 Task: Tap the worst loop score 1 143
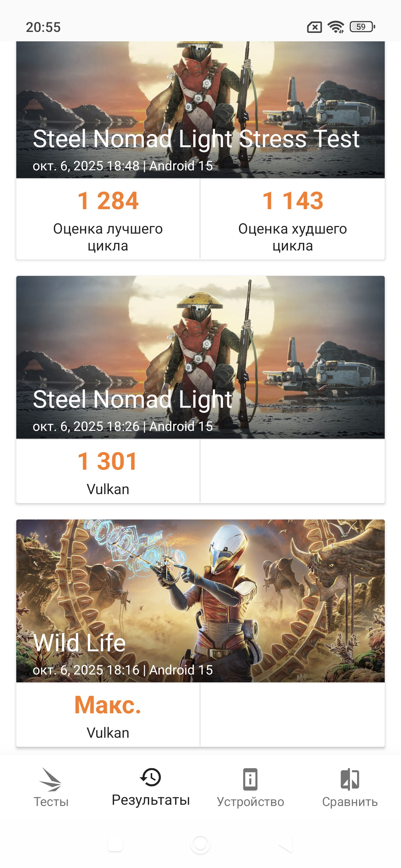coord(292,201)
